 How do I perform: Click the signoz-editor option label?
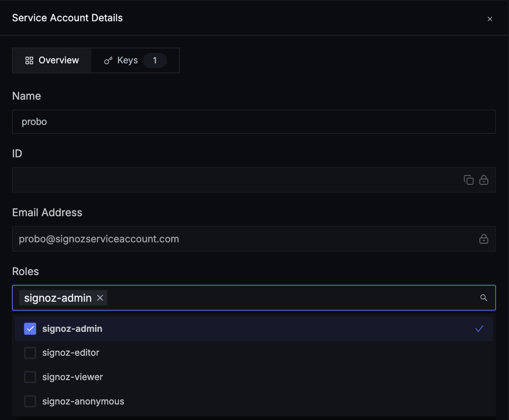pyautogui.click(x=71, y=353)
